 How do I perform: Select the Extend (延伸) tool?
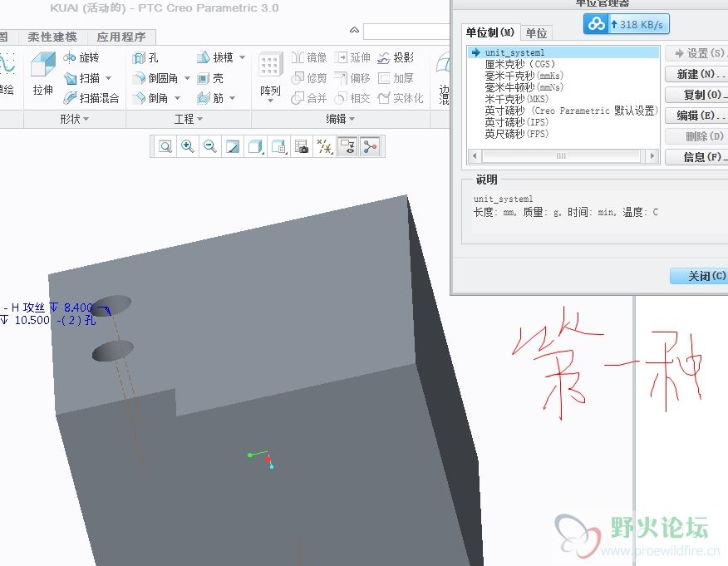coord(352,57)
